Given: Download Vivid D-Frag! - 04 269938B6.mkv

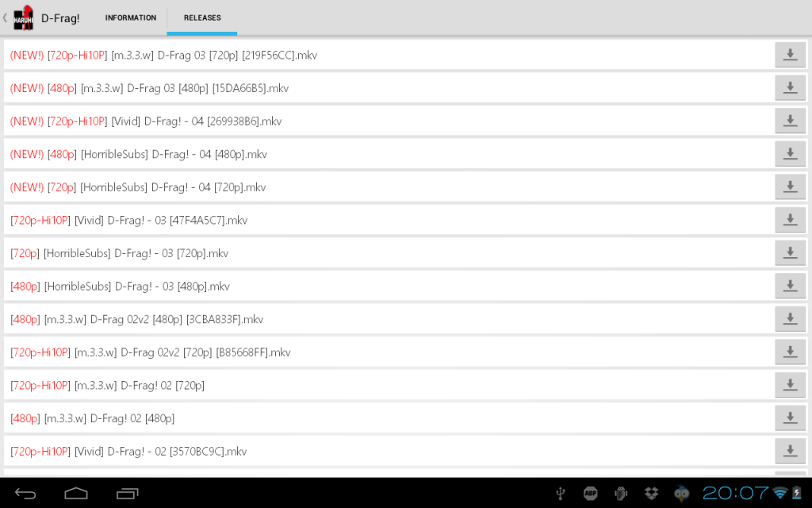Looking at the screenshot, I should [790, 121].
